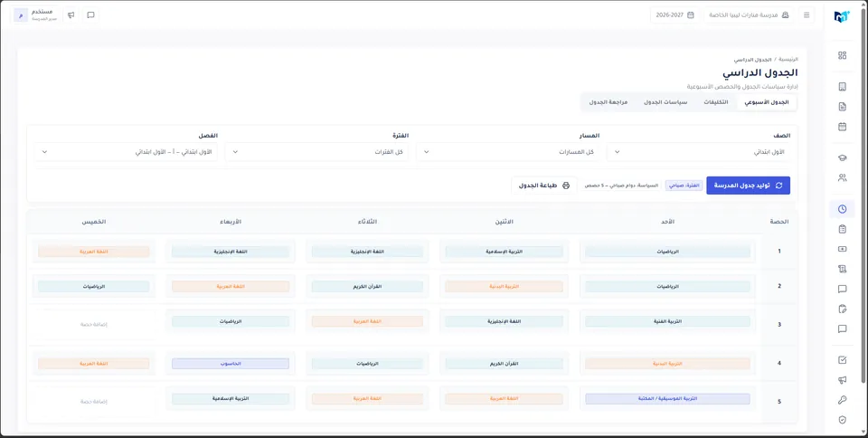868x438 pixels.
Task: Open the clipboard-with-pen sidebar icon
Action: click(842, 309)
